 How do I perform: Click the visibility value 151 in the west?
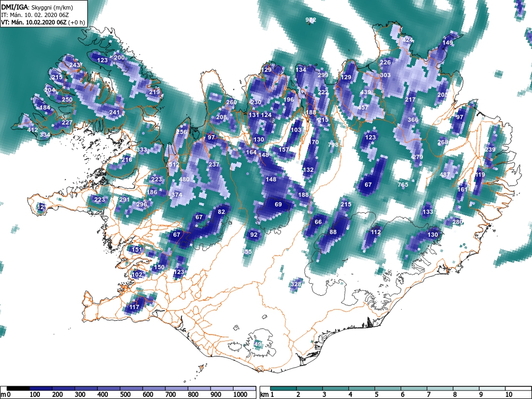coord(137,250)
